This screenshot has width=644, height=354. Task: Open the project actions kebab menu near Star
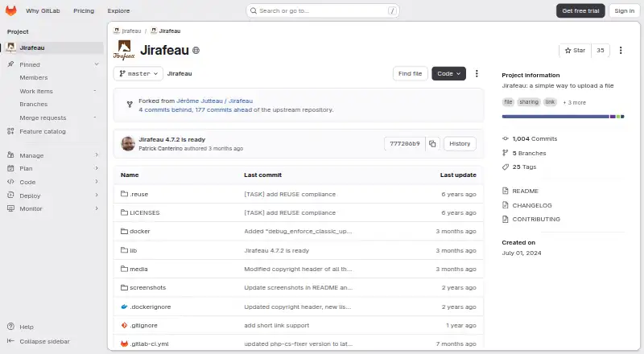[x=621, y=50]
